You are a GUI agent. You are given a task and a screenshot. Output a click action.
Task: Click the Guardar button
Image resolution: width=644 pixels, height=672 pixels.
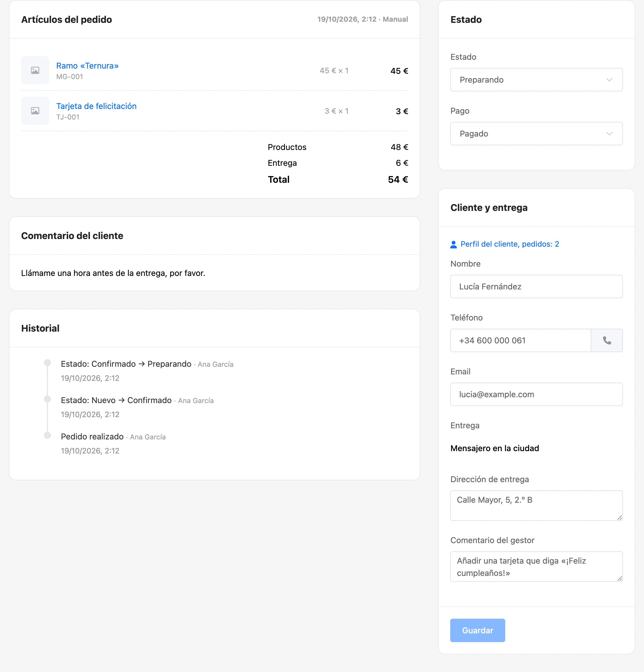tap(477, 630)
